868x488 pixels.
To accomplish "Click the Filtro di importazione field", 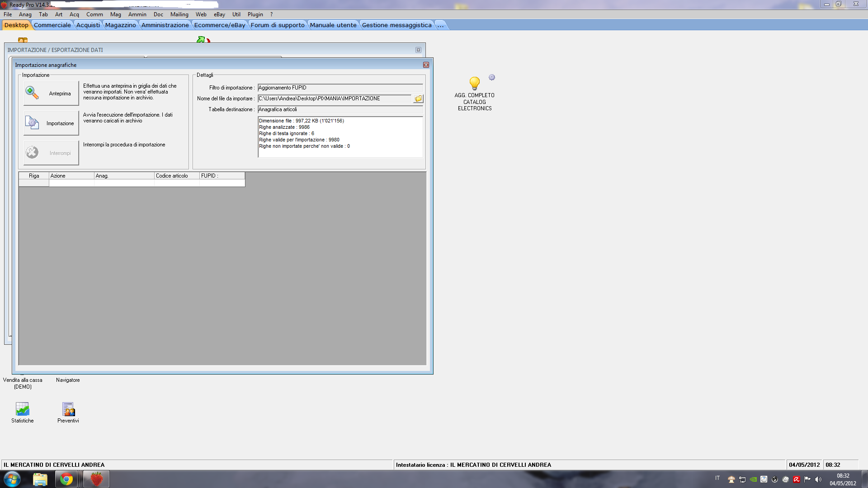I will 340,88.
